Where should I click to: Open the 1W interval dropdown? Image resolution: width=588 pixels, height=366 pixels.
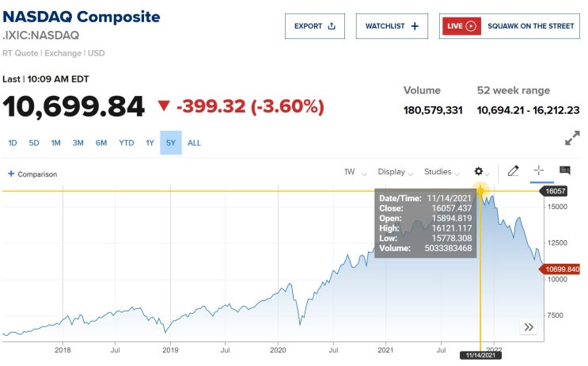click(353, 172)
